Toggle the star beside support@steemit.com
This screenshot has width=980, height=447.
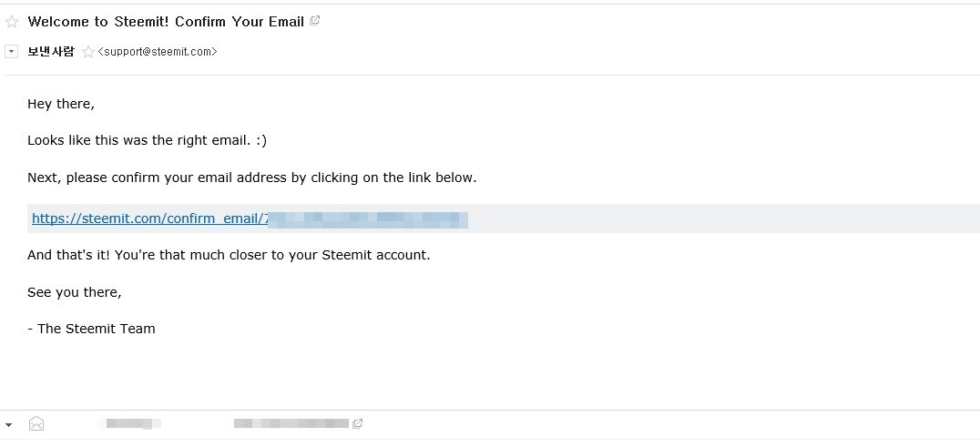87,52
